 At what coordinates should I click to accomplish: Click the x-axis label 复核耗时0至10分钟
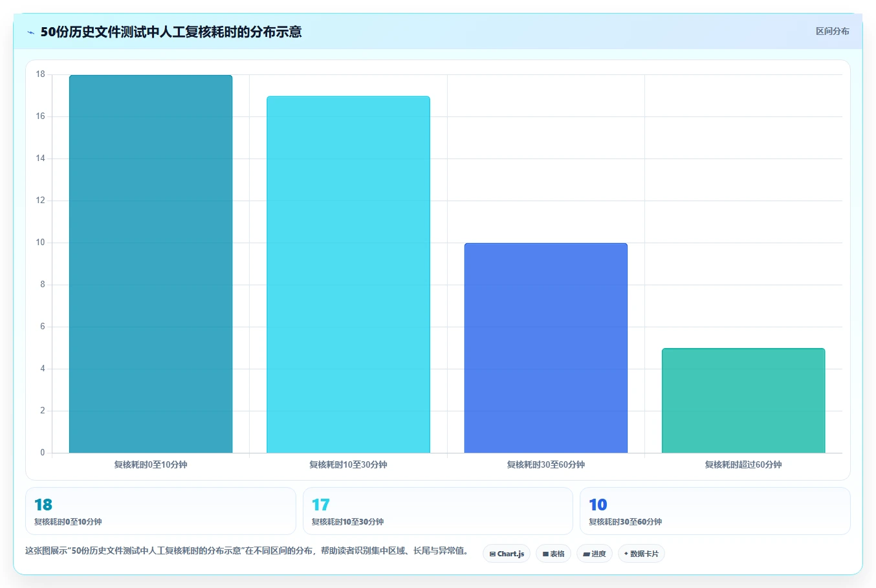(151, 464)
